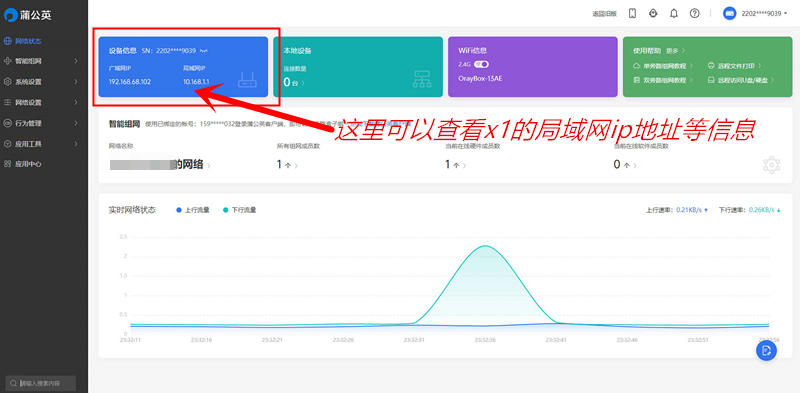Image resolution: width=800 pixels, height=393 pixels.
Task: Toggle the 上行流量 chart legend
Action: pyautogui.click(x=193, y=210)
